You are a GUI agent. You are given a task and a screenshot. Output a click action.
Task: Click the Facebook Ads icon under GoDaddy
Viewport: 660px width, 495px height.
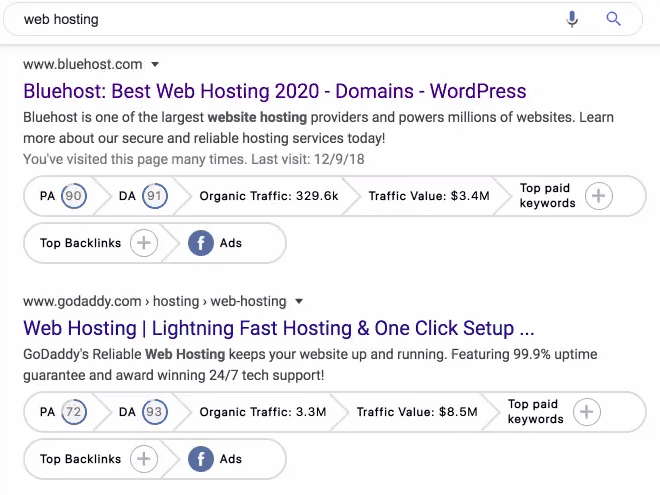pos(201,459)
